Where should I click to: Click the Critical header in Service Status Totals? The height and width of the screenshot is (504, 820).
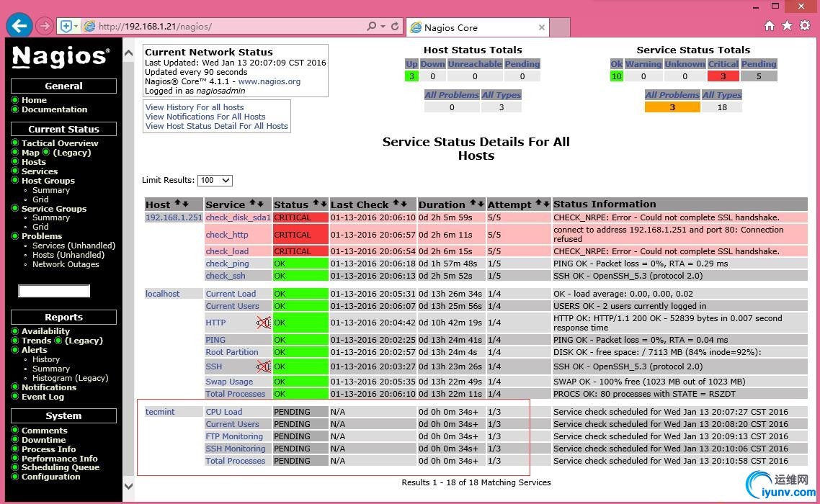723,64
